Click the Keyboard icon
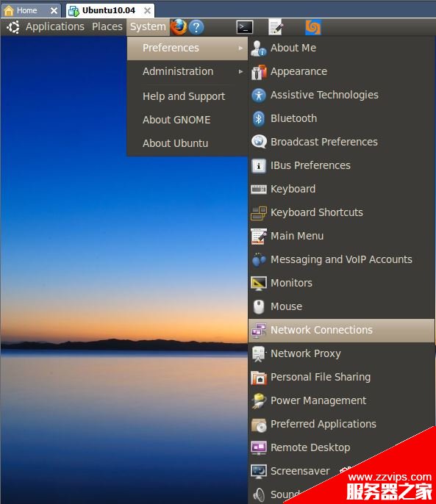Image resolution: width=436 pixels, height=504 pixels. click(259, 189)
